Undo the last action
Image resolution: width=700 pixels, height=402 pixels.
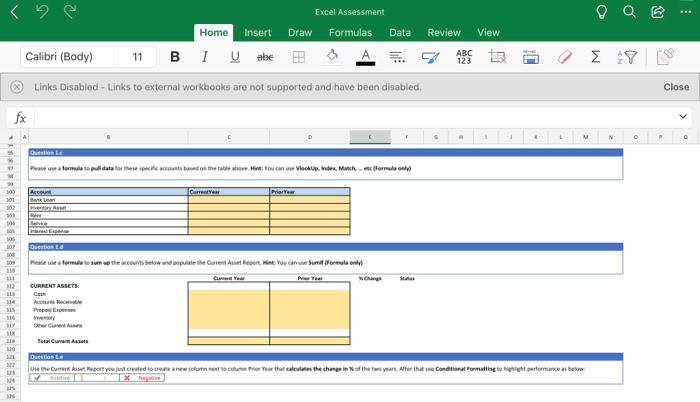[x=42, y=11]
